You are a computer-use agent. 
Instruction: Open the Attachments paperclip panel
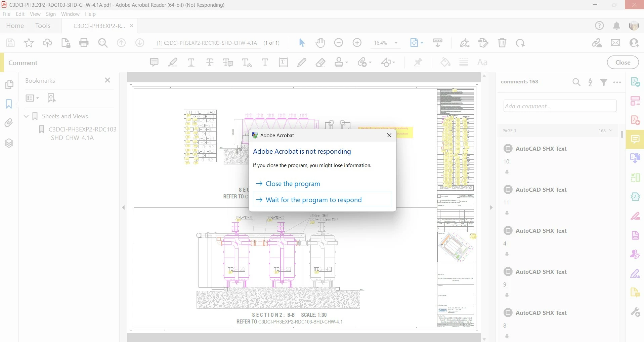tap(9, 123)
